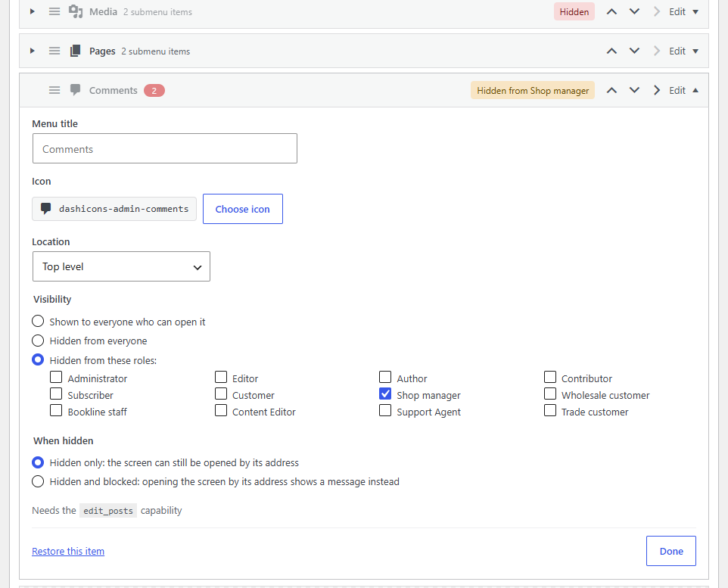Select Shown to everyone who can open it
Image resolution: width=728 pixels, height=588 pixels.
pos(38,322)
